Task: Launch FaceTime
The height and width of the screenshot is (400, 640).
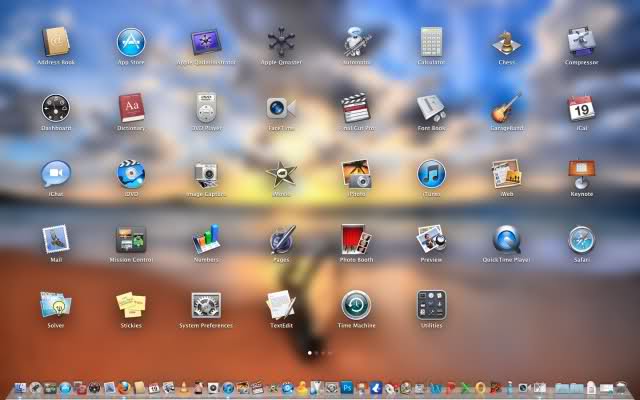Action: pos(281,108)
